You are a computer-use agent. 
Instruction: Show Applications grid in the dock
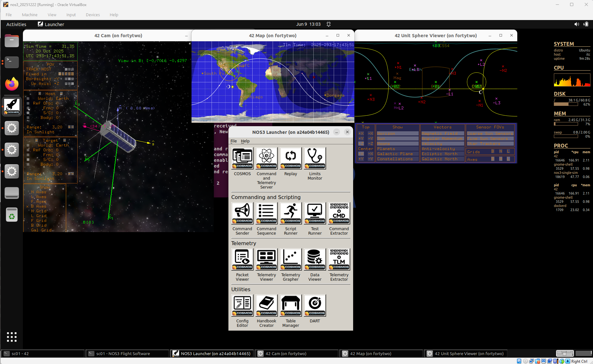12,337
